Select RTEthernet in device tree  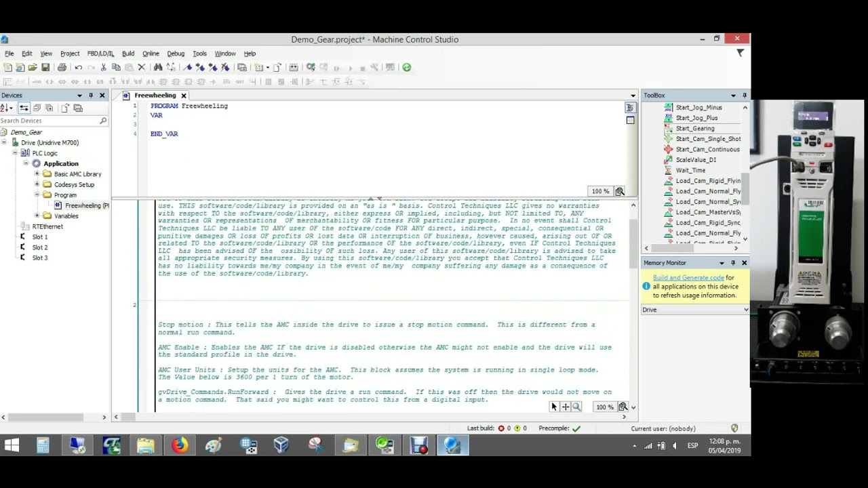(x=47, y=226)
